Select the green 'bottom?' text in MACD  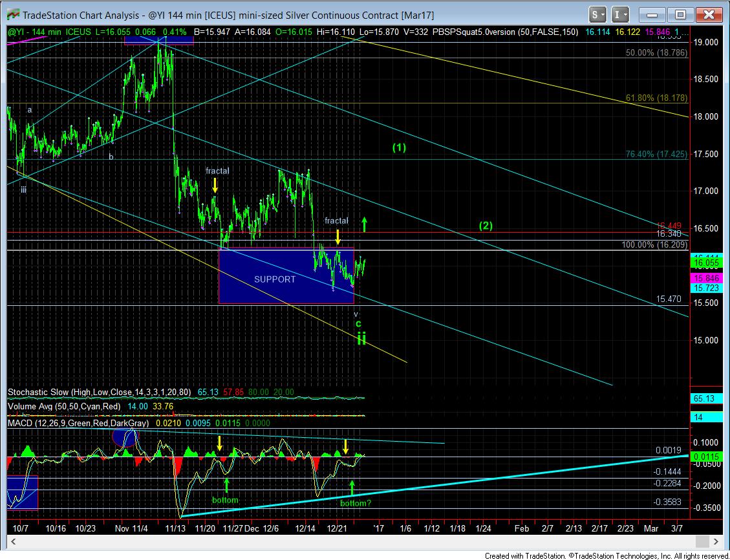click(356, 502)
